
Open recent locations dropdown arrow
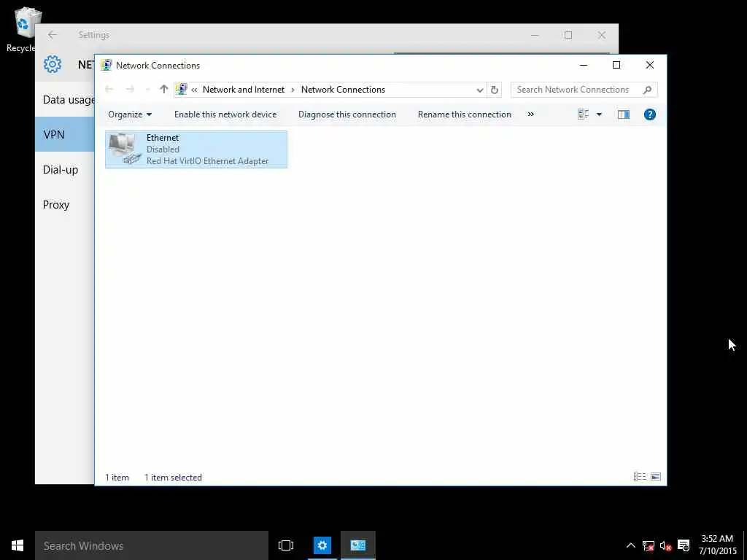pos(147,89)
